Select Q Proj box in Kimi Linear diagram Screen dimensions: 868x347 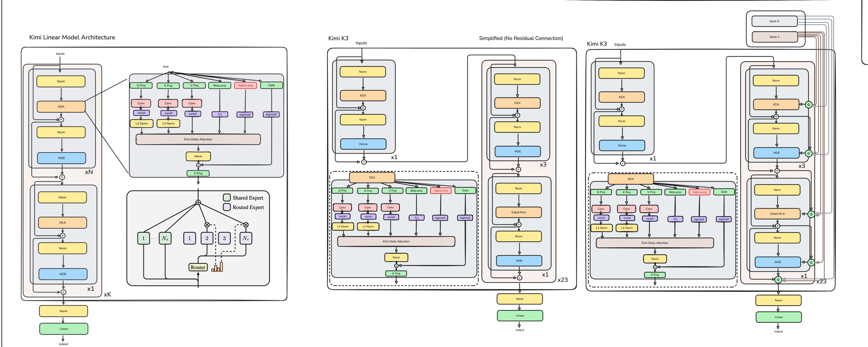[141, 86]
